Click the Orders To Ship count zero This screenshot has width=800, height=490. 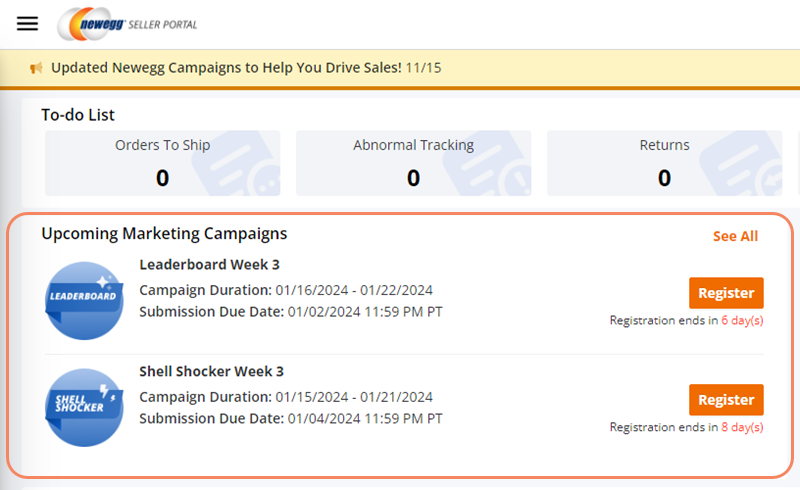(162, 178)
